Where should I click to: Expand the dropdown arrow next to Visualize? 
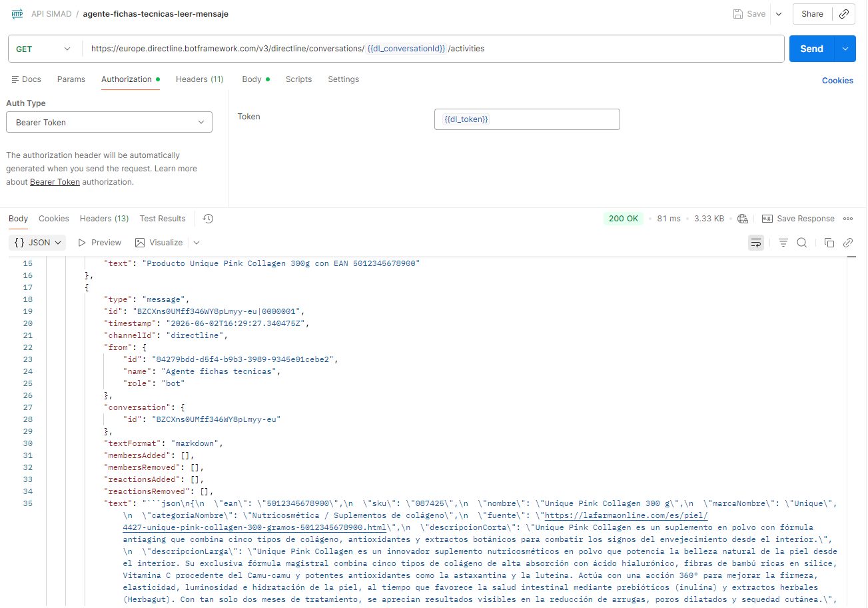(x=197, y=243)
